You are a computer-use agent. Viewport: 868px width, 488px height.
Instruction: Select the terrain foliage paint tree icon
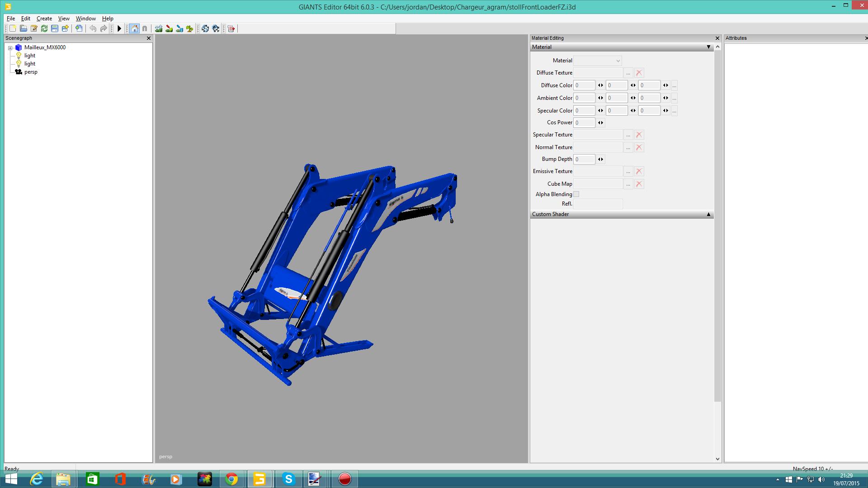[x=190, y=28]
